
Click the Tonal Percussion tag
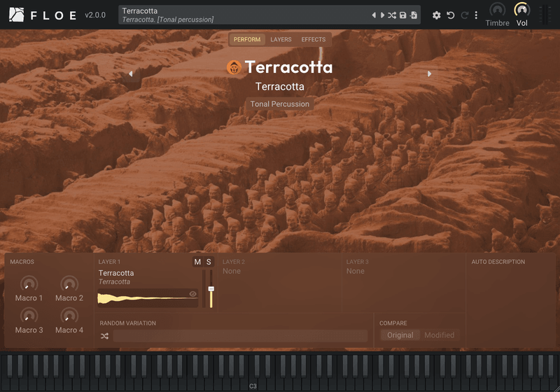(279, 104)
